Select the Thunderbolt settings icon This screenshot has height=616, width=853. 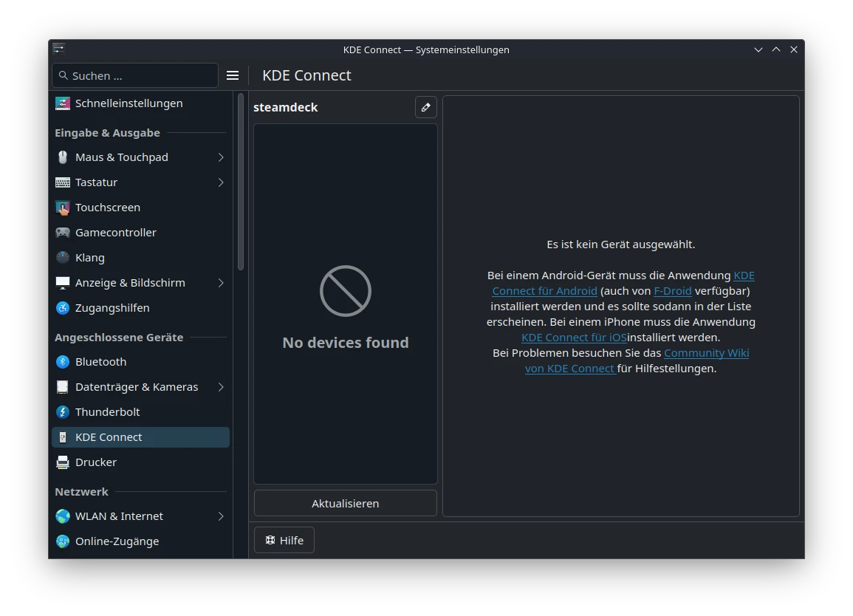point(63,411)
